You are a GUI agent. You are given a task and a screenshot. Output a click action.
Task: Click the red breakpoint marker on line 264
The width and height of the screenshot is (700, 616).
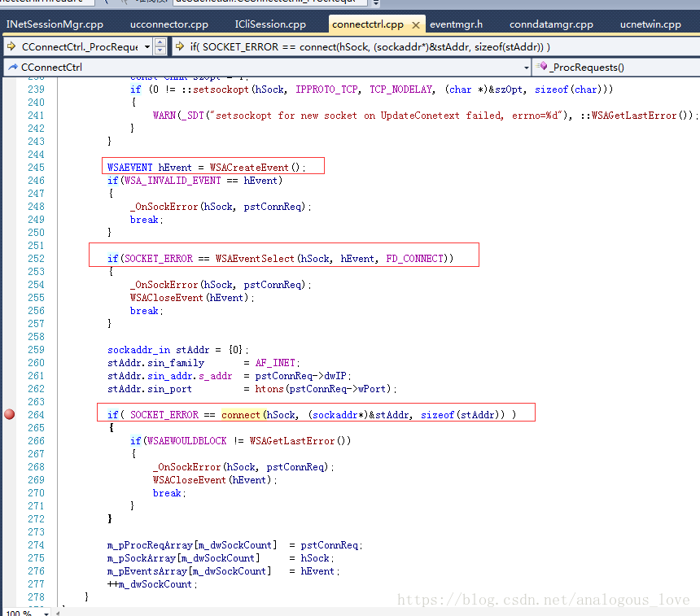tap(10, 414)
